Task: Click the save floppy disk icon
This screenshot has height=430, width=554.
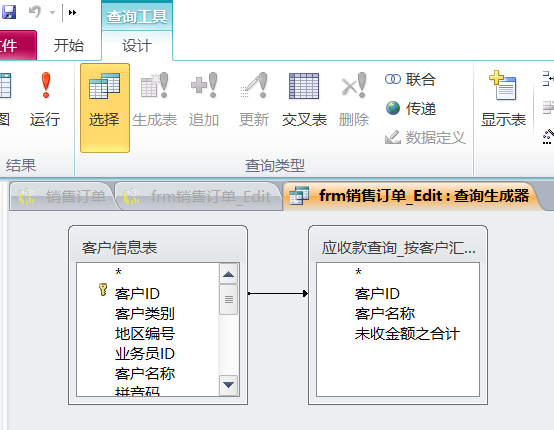Action: 8,12
